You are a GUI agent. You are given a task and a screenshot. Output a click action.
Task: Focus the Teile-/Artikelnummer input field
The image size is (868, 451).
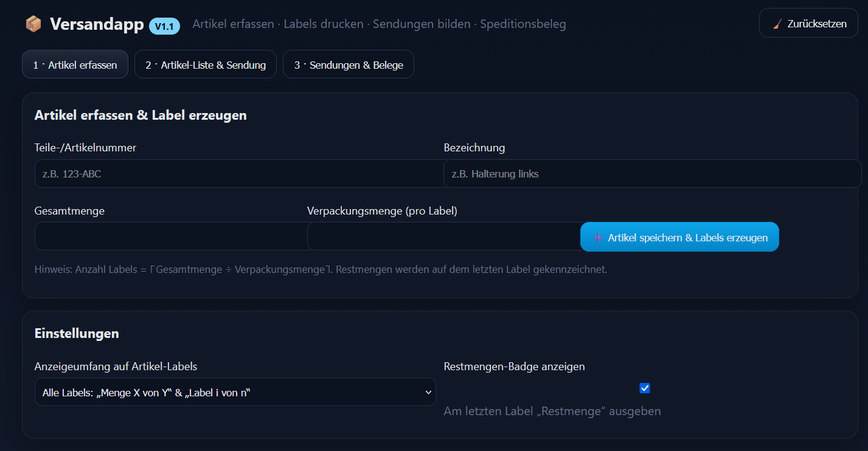[239, 174]
